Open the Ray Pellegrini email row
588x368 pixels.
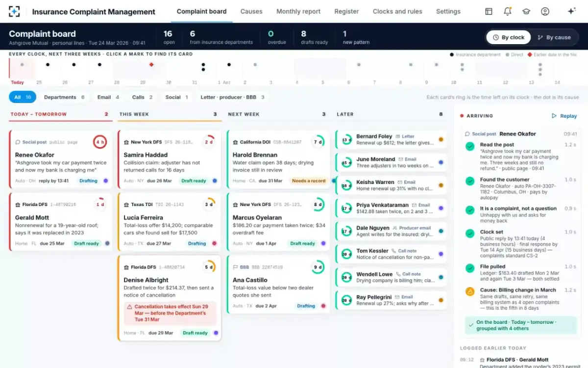[x=391, y=300]
